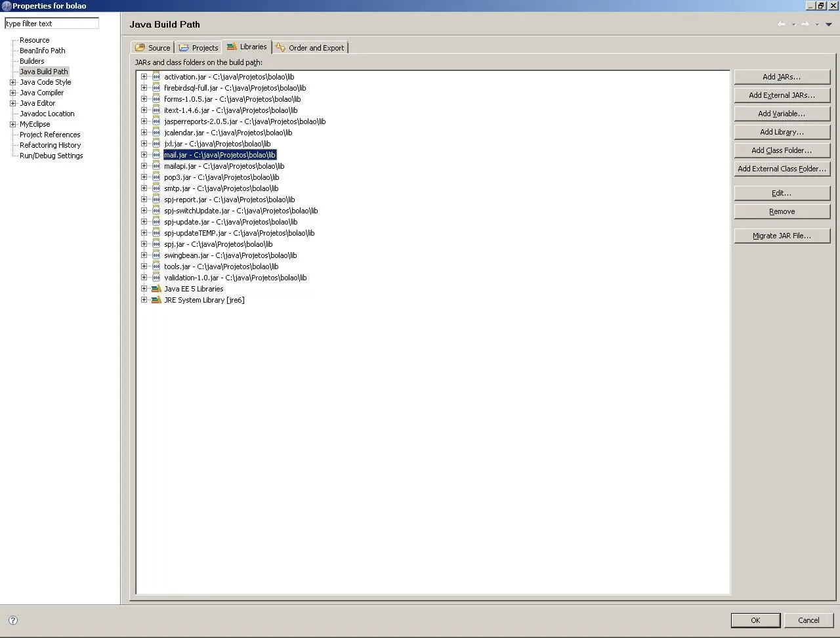Click the Add Library button
The width and height of the screenshot is (840, 638).
click(782, 132)
